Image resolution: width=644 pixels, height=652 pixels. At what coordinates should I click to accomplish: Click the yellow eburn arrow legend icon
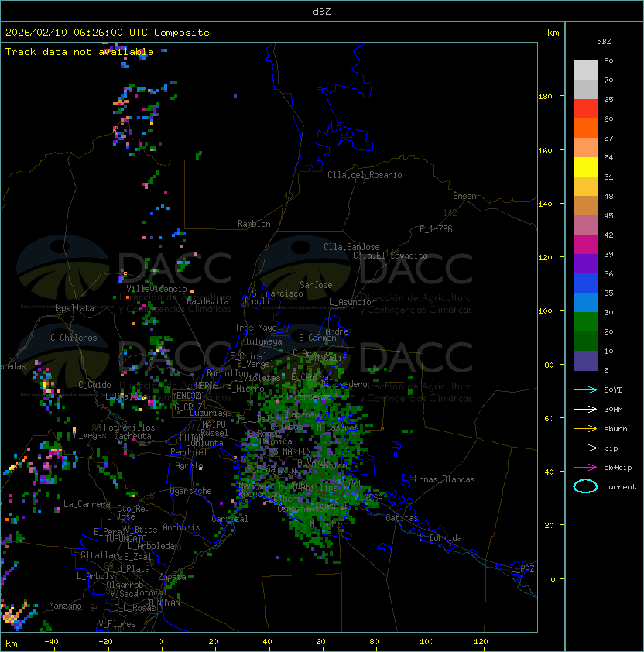(x=585, y=429)
